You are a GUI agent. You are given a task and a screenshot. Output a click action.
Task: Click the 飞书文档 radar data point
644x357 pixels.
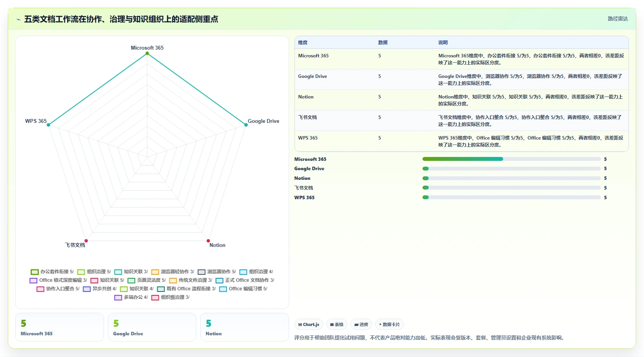[x=86, y=241]
